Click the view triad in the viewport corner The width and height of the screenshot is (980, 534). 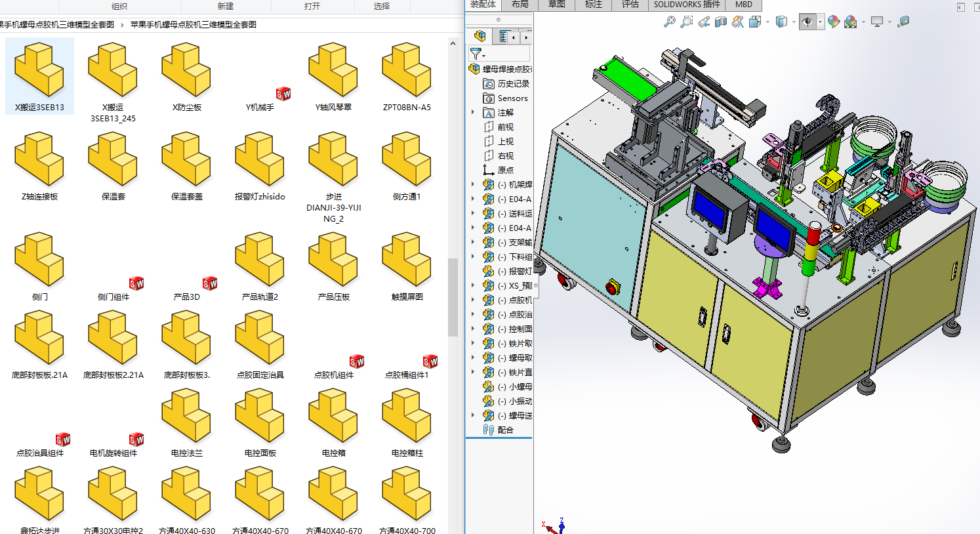(554, 526)
